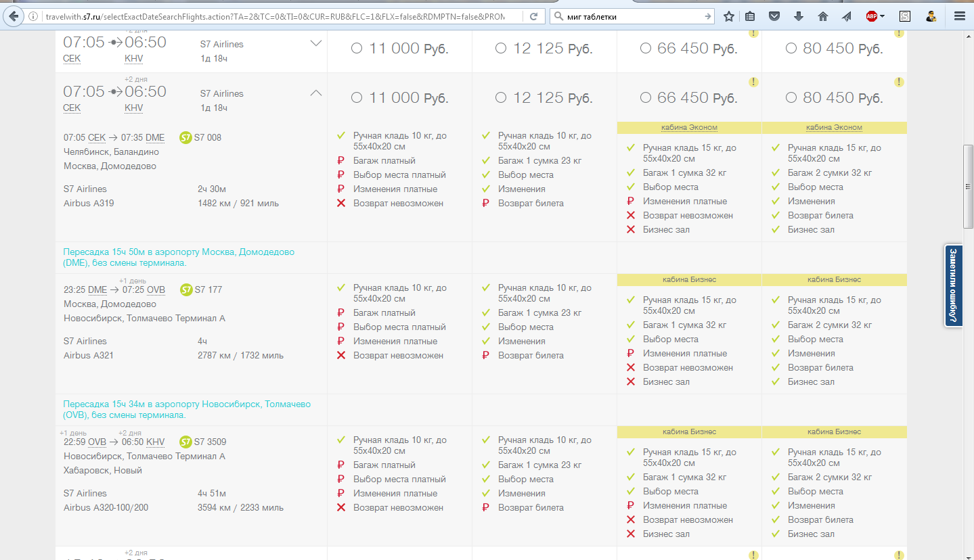
Task: Click the square S extension icon
Action: tap(905, 16)
